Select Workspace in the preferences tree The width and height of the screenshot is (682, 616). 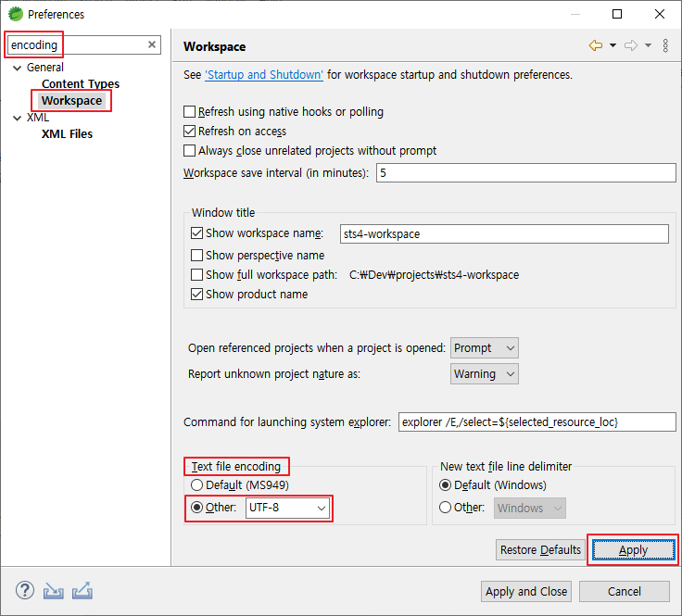[x=71, y=100]
